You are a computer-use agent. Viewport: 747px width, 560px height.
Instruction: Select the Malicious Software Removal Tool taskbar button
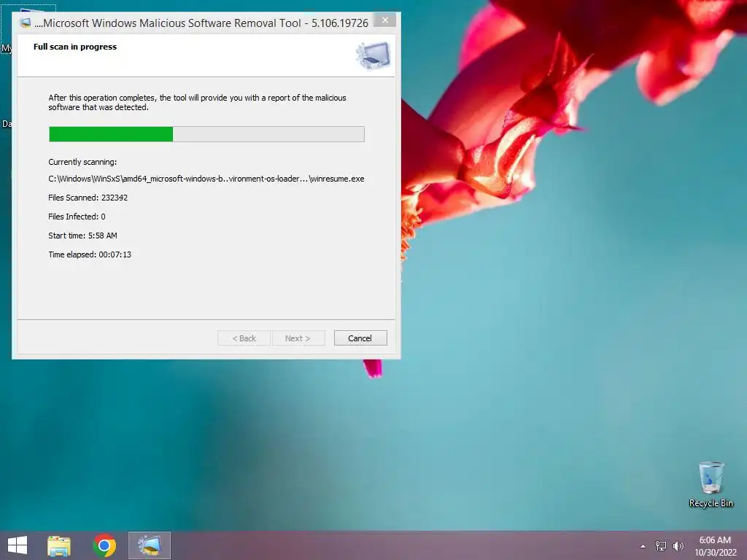[149, 545]
